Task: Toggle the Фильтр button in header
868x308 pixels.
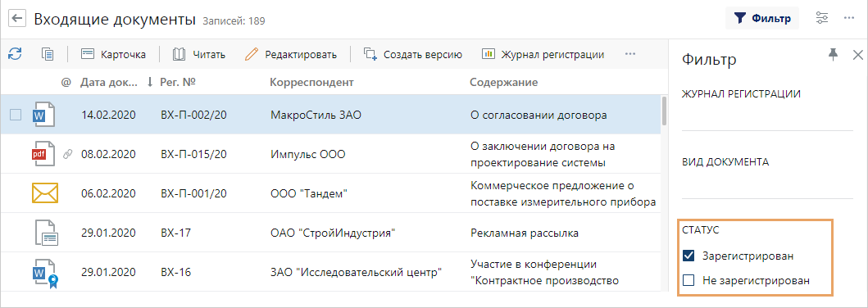Action: click(761, 18)
